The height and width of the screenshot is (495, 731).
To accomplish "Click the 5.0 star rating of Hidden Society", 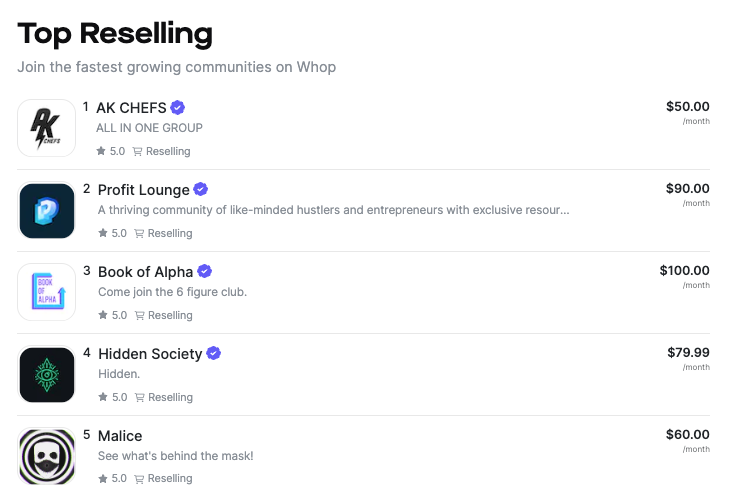I will (x=113, y=397).
